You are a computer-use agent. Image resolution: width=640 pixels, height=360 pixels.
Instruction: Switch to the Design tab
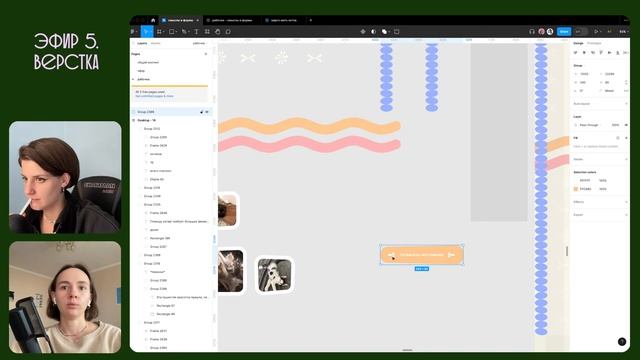[578, 43]
